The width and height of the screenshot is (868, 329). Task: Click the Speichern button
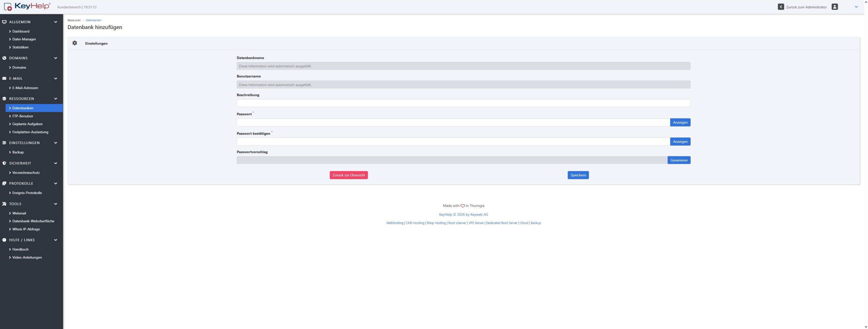tap(578, 175)
